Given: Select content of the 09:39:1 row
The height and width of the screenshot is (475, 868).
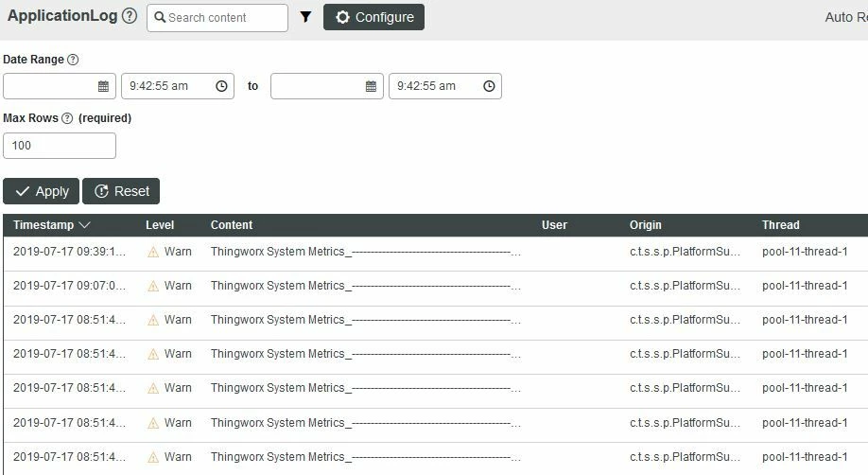Looking at the screenshot, I should (365, 252).
